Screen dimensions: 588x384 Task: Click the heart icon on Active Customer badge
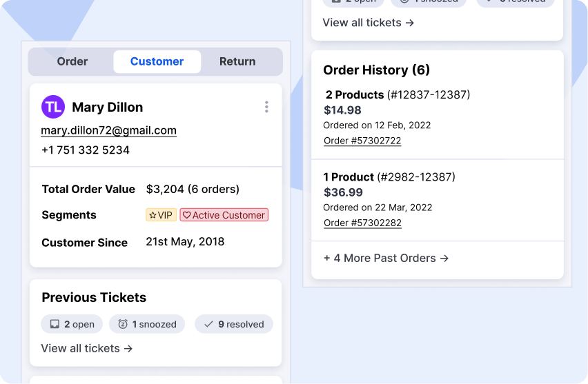pos(186,215)
